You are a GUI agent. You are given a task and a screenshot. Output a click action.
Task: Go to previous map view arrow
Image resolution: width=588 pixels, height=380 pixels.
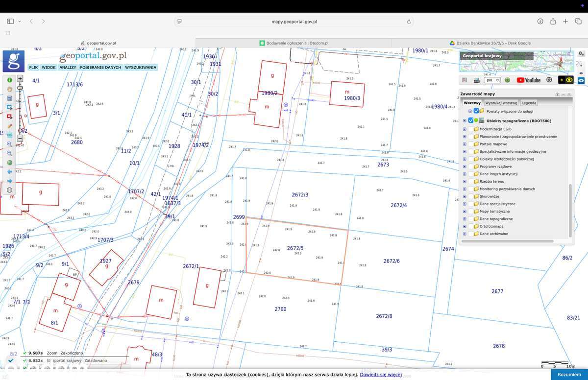(10, 172)
